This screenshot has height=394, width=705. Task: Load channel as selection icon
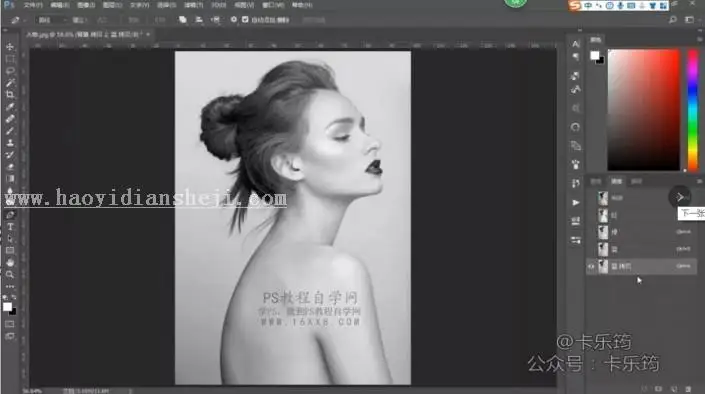click(x=644, y=389)
